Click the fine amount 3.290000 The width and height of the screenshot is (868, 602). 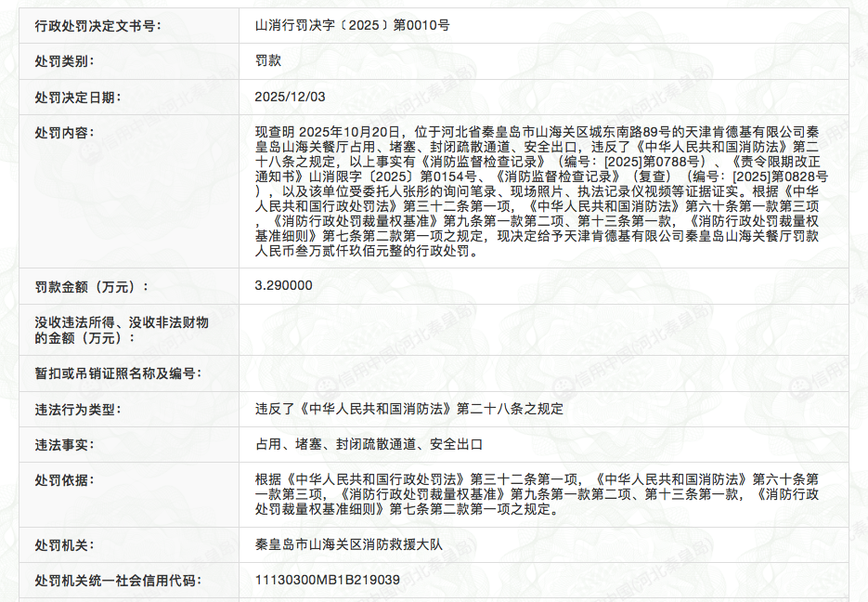pyautogui.click(x=283, y=285)
